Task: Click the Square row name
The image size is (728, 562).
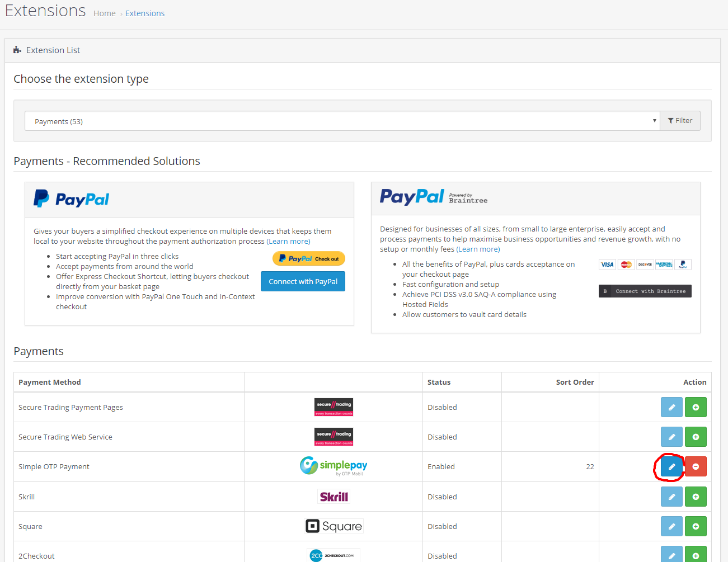Action: 30,526
